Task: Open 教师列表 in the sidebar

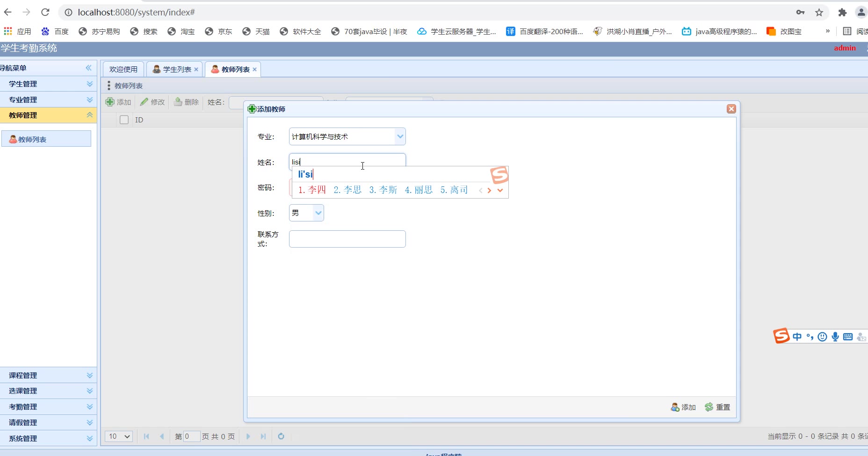Action: pyautogui.click(x=32, y=139)
